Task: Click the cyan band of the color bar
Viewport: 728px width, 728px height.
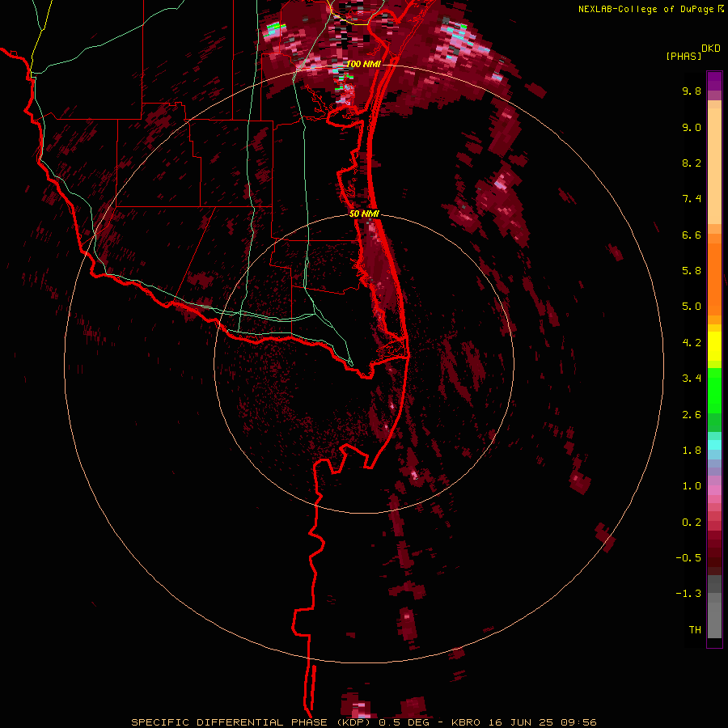Action: (714, 445)
